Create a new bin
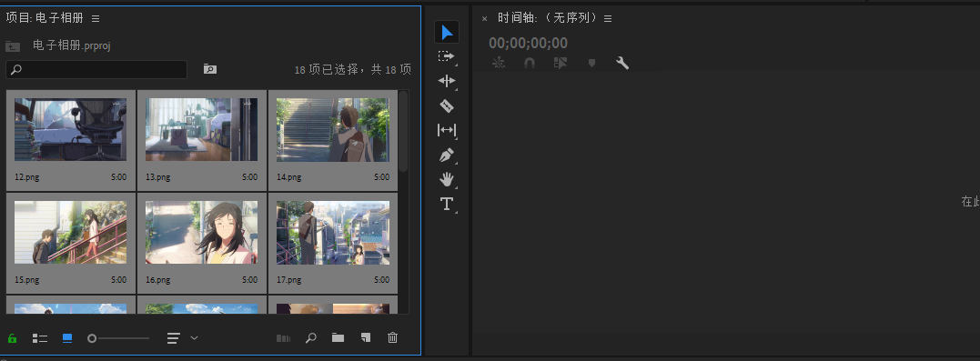The width and height of the screenshot is (980, 361). tap(338, 338)
